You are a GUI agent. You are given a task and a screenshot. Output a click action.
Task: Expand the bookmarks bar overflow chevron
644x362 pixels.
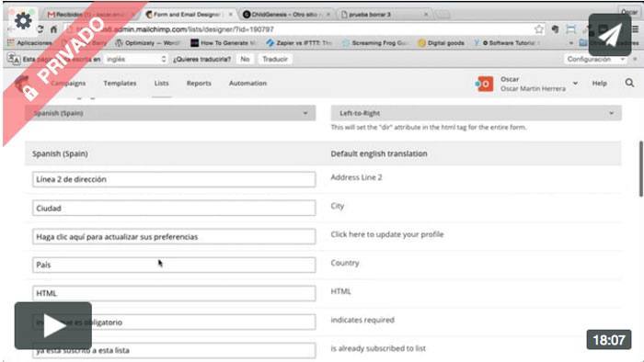coord(570,42)
